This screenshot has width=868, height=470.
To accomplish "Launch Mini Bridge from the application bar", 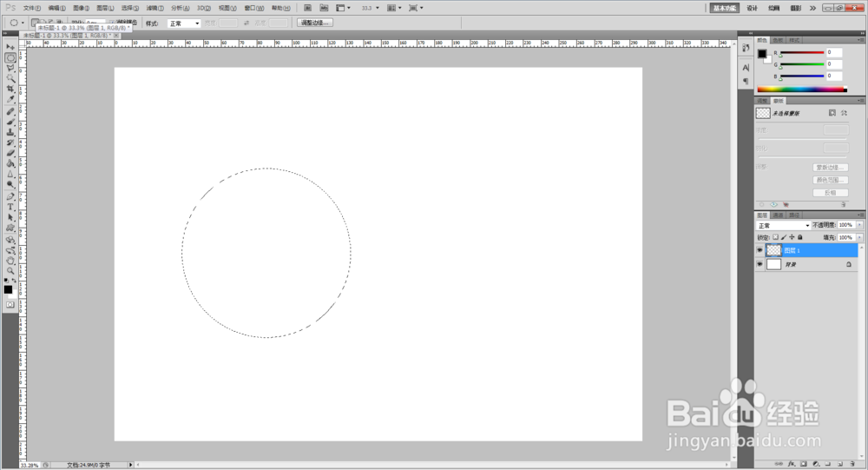I will (325, 9).
